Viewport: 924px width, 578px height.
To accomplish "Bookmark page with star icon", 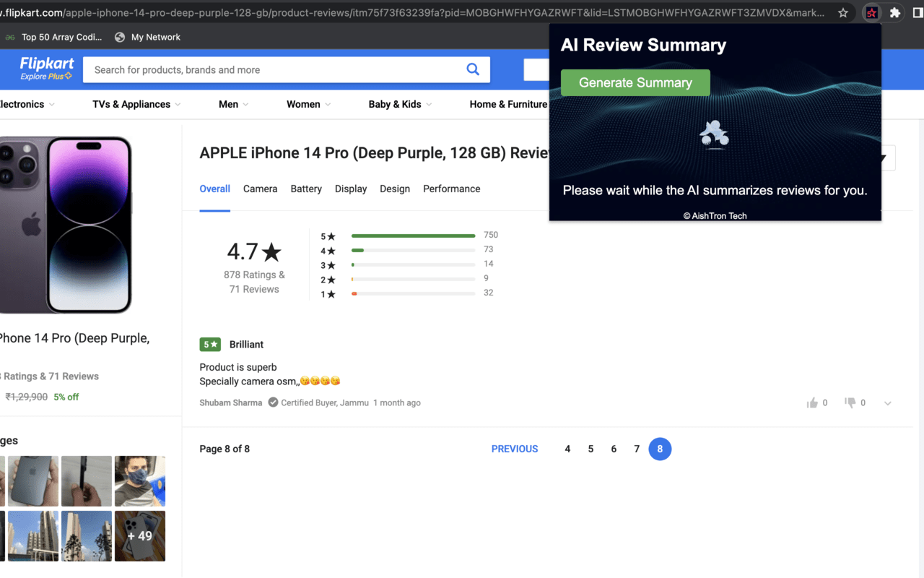I will coord(843,12).
